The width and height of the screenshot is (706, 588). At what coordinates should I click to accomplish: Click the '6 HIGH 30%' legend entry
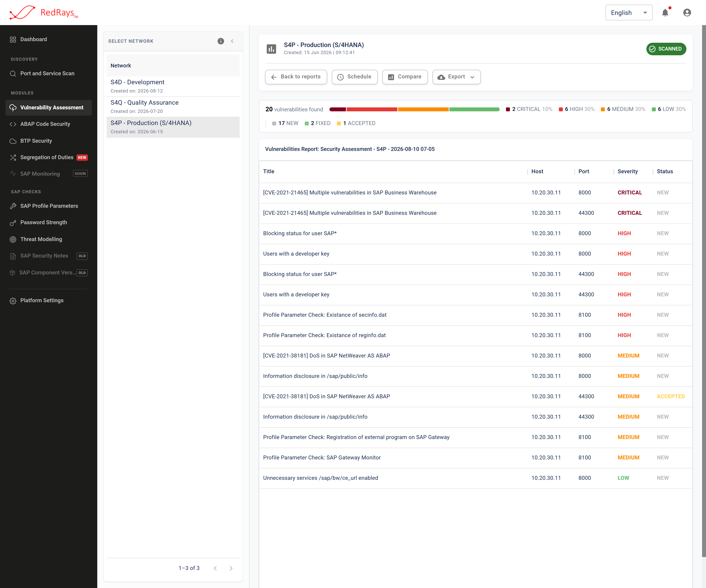click(x=577, y=109)
